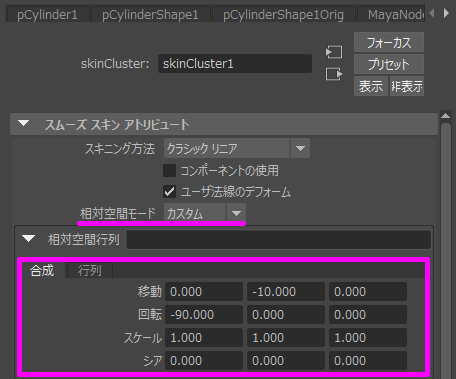The width and height of the screenshot is (456, 379).
Task: Click the シア row label
Action: [153, 361]
